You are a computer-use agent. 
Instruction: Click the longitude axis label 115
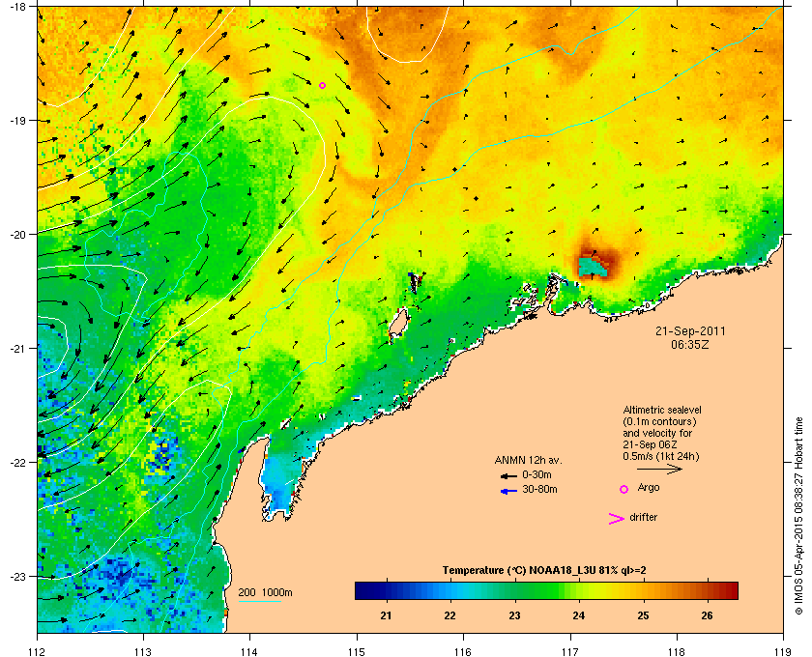click(x=357, y=652)
